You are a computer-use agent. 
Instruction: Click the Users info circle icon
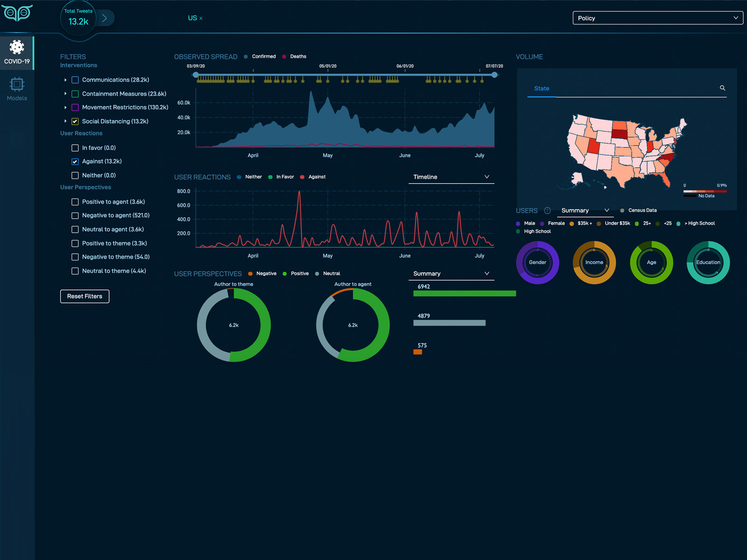tap(547, 210)
